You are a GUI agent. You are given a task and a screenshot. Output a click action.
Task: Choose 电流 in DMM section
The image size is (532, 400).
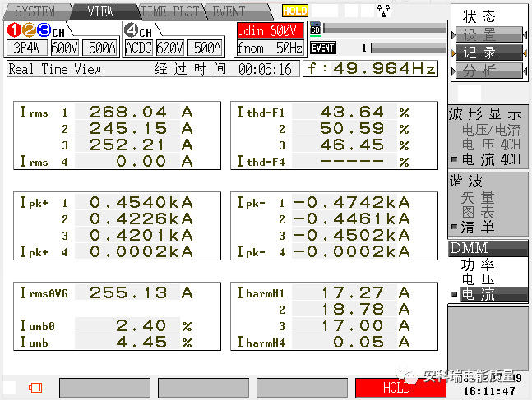pyautogui.click(x=493, y=294)
